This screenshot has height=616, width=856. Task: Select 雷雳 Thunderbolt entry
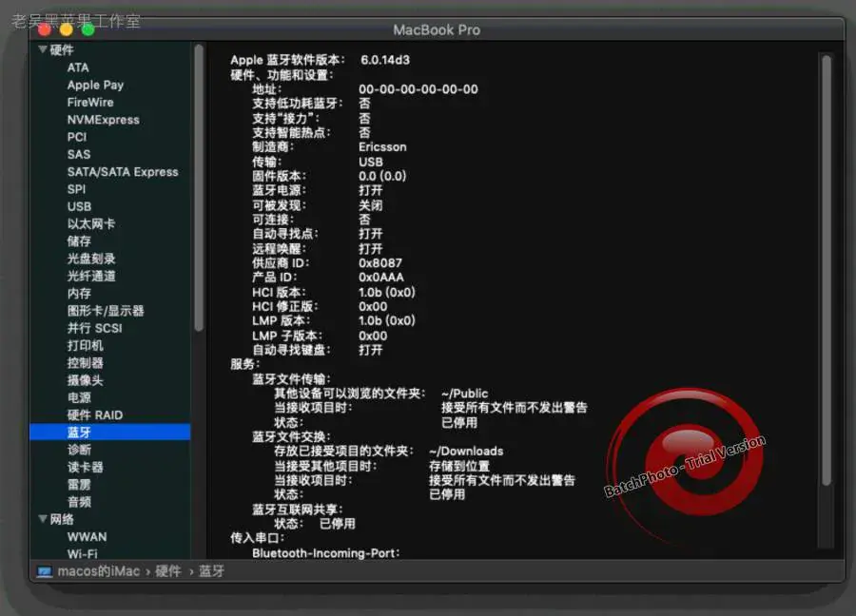(x=79, y=485)
